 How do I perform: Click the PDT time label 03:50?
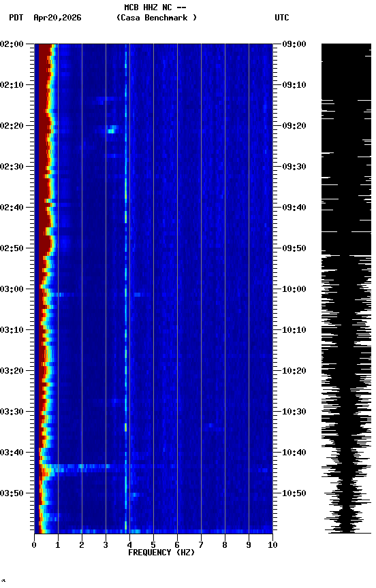pyautogui.click(x=12, y=493)
